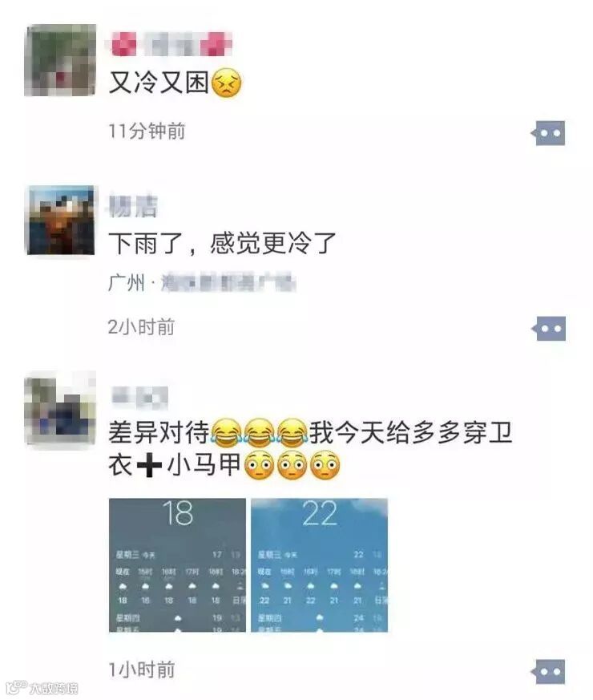Open the blurred username above 又冷又困

coord(171,44)
